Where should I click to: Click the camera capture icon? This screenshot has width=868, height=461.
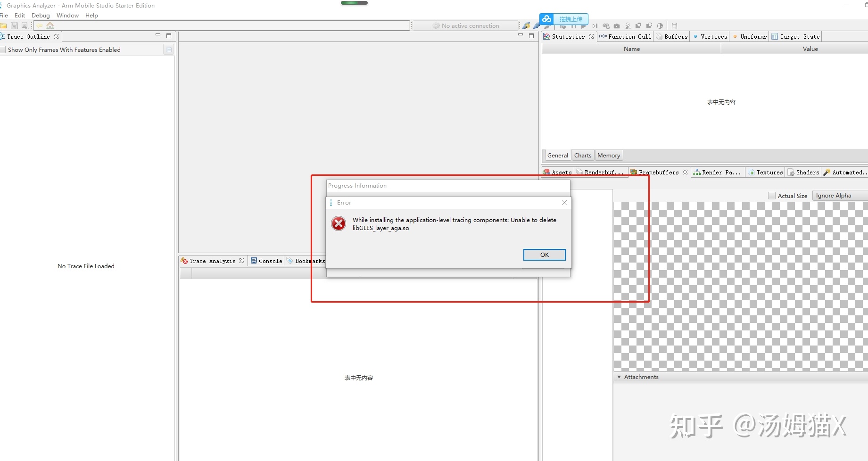(617, 26)
